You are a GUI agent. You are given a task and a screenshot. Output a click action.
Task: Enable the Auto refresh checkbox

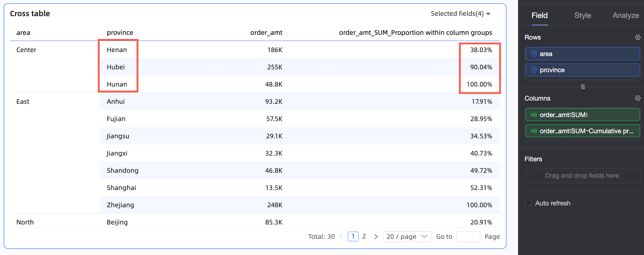click(x=528, y=203)
